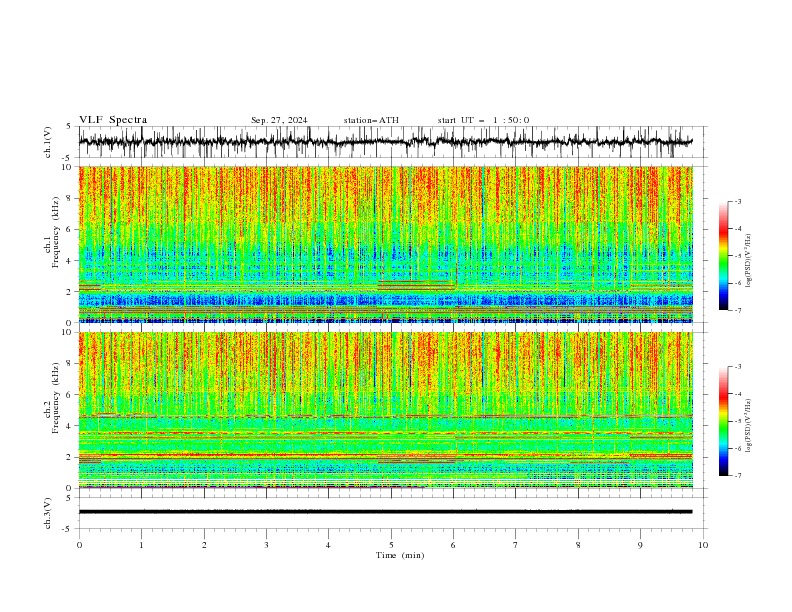
Task: Click the "-3" tick on ch.1 color bar
Action: (737, 201)
